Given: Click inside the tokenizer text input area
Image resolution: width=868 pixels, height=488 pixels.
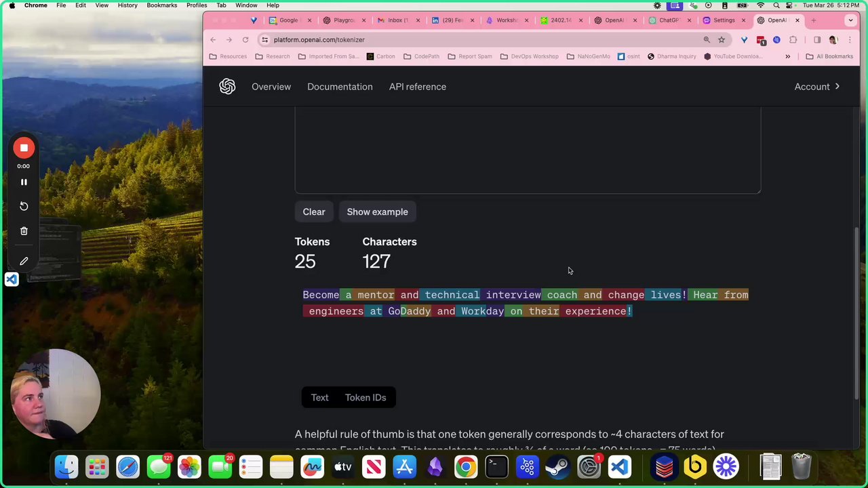Looking at the screenshot, I should tap(528, 150).
